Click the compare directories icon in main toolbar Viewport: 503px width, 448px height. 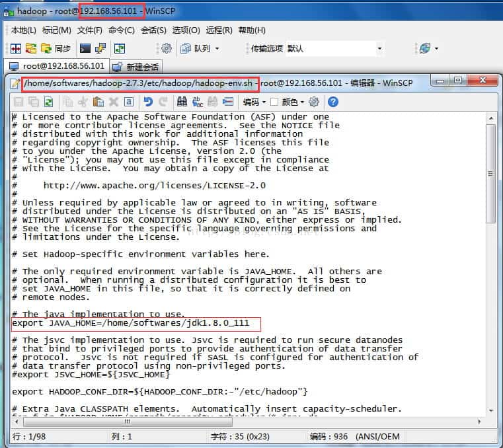pyautogui.click(x=16, y=48)
